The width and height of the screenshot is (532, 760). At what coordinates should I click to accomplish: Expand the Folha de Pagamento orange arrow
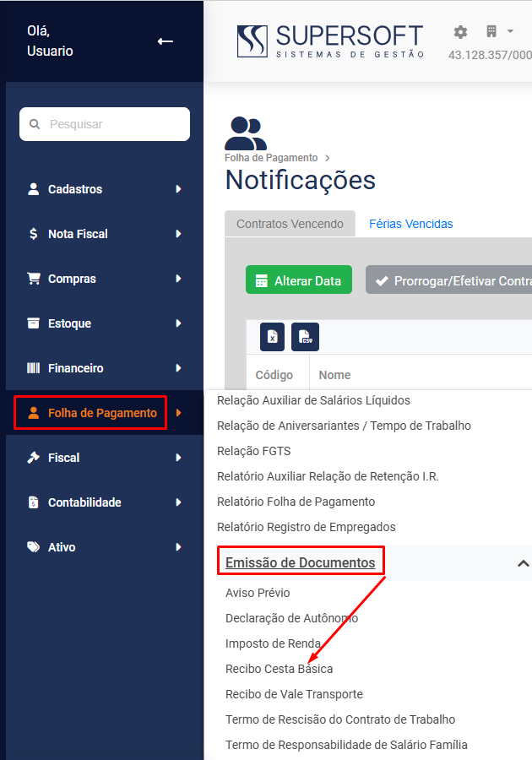click(x=178, y=413)
